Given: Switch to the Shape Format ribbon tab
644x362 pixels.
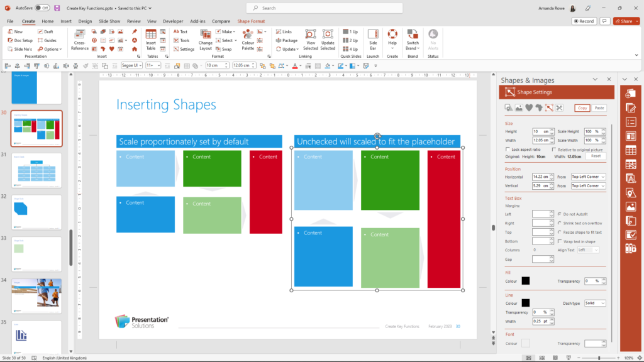Looking at the screenshot, I should [251, 21].
